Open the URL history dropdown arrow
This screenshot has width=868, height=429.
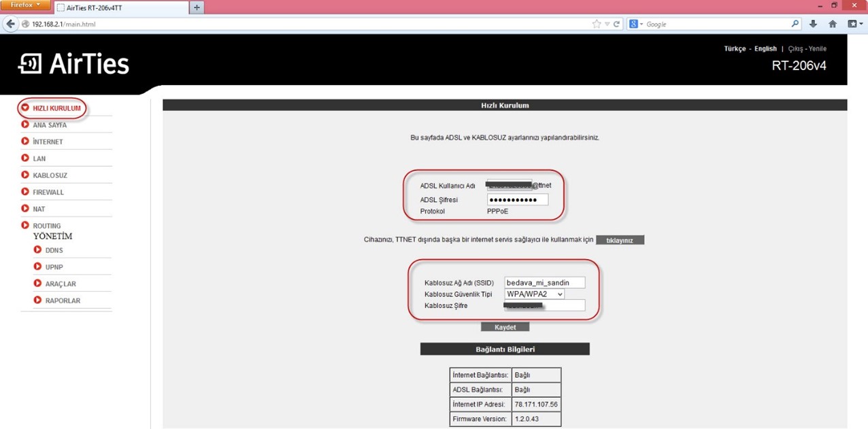coord(607,24)
